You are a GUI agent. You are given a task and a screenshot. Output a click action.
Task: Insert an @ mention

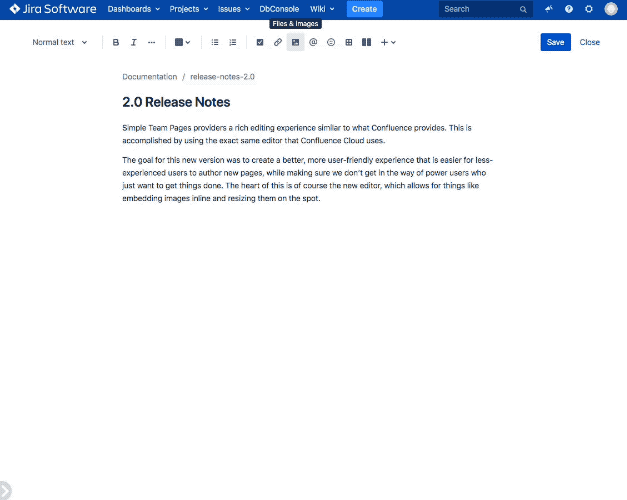[x=313, y=42]
